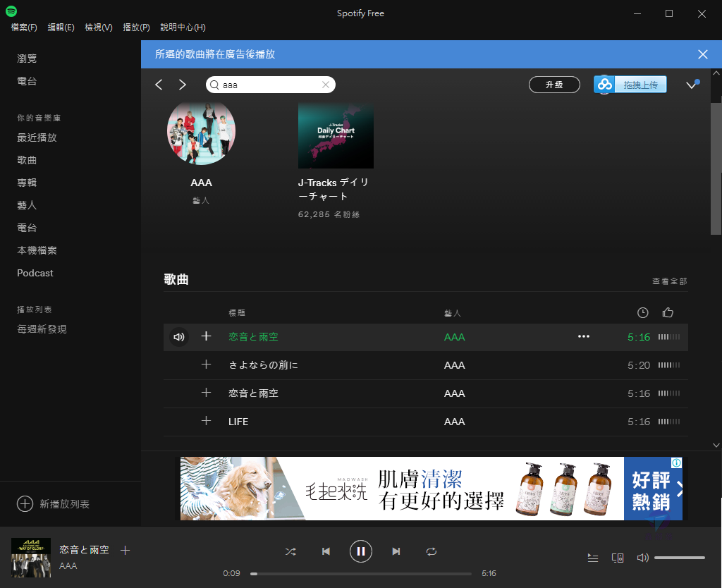The image size is (722, 588).
Task: Click AAA artist in さよならの前に row
Action: [x=455, y=366]
